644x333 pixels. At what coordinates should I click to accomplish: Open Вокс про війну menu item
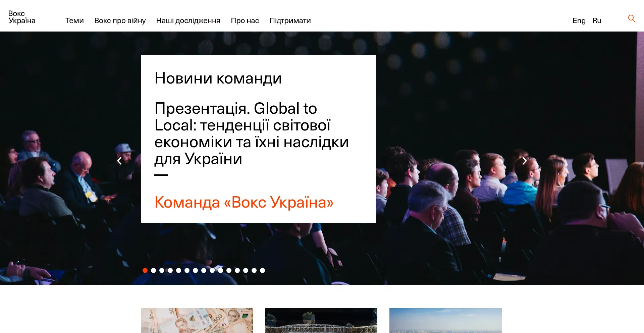(x=120, y=21)
